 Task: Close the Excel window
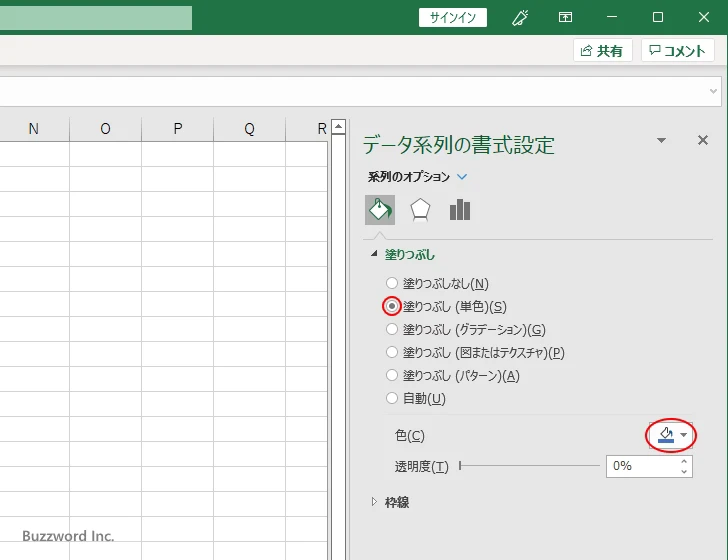(703, 18)
